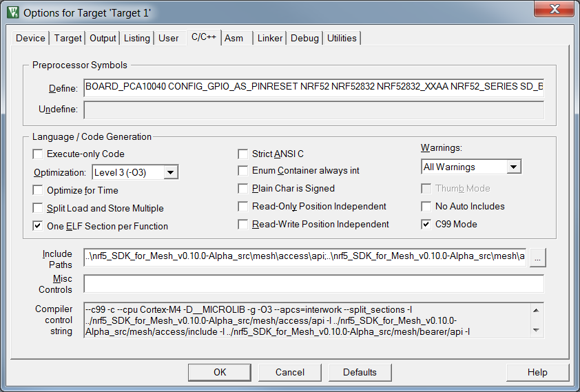Viewport: 580px width, 392px height.
Task: Enable Read-Write Position Independent
Action: [x=242, y=224]
